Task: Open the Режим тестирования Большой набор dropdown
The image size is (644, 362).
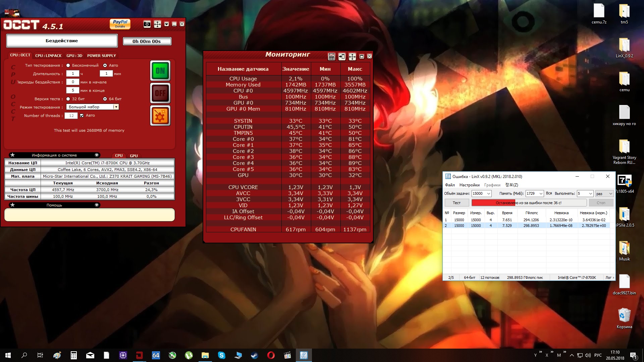Action: 116,107
